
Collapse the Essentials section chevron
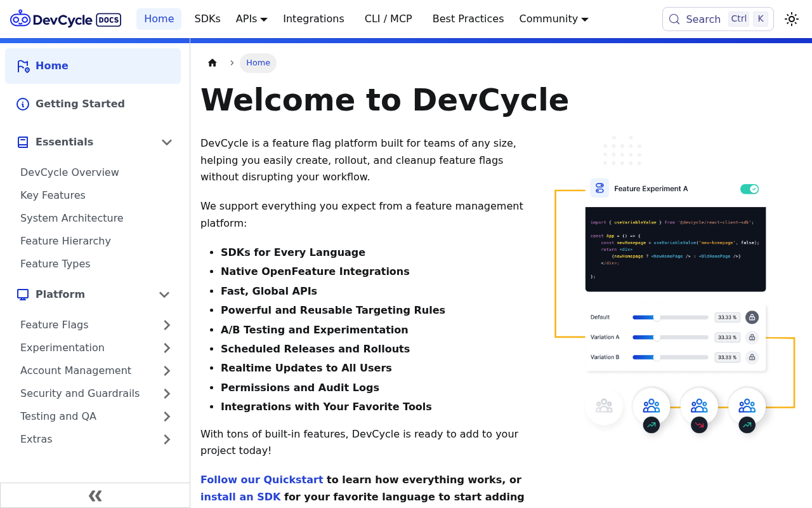(x=167, y=142)
